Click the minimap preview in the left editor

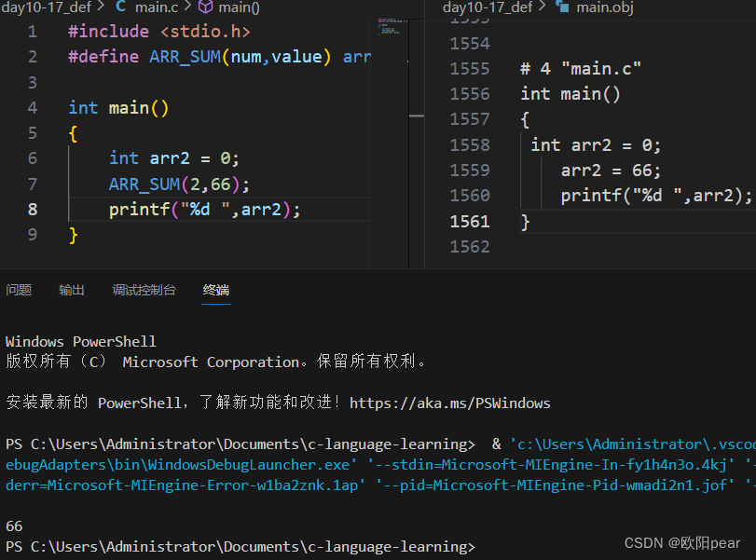pos(392,27)
